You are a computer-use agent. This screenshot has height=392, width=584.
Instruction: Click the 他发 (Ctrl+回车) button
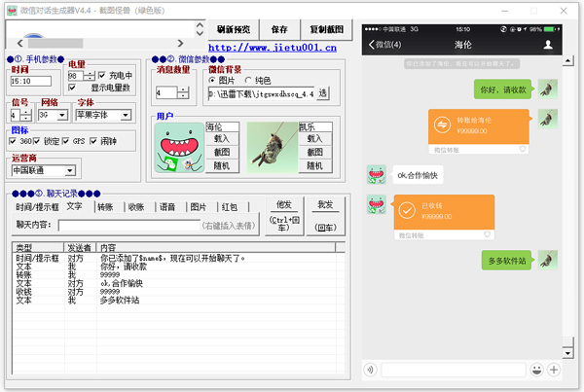(284, 216)
